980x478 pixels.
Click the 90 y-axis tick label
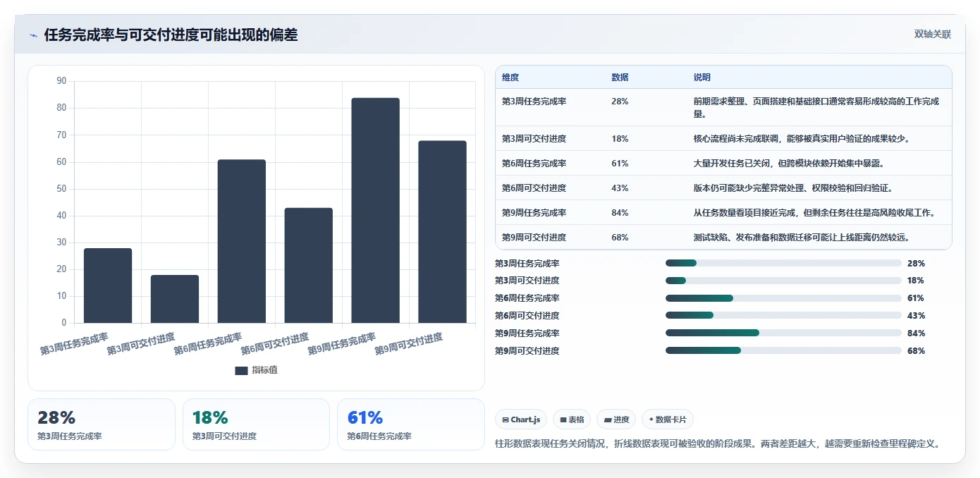(61, 81)
